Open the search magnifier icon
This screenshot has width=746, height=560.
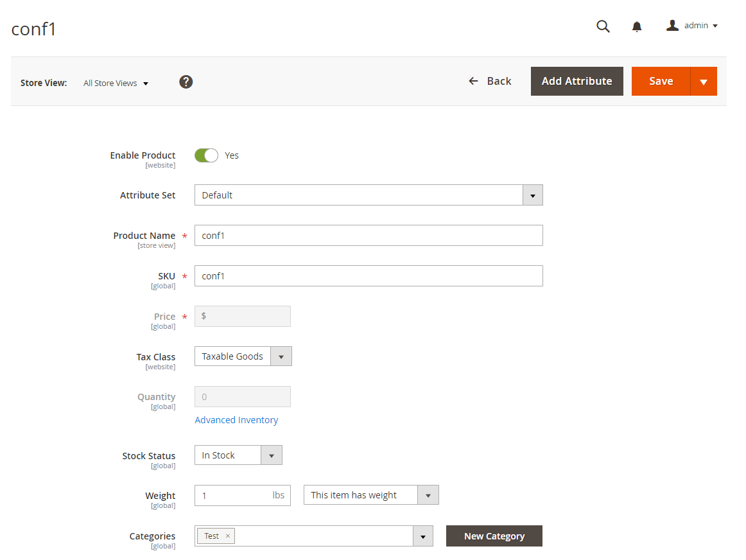(x=603, y=26)
